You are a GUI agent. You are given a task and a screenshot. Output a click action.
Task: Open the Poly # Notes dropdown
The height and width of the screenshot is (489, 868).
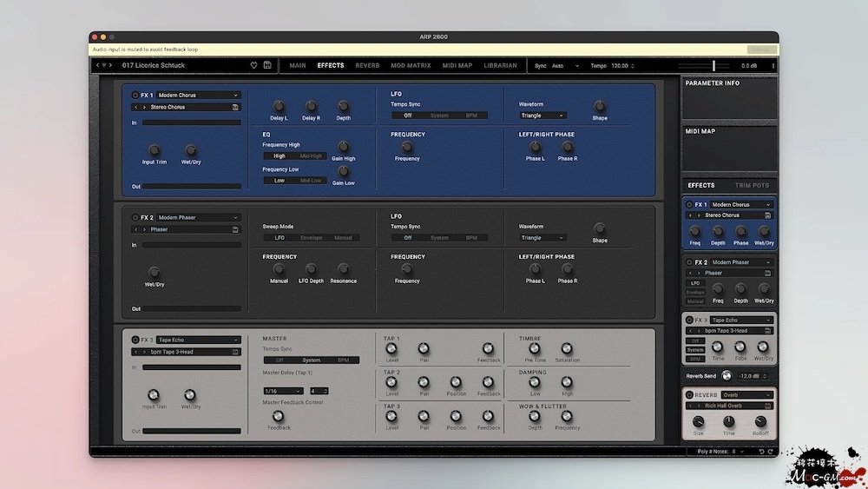pyautogui.click(x=738, y=452)
